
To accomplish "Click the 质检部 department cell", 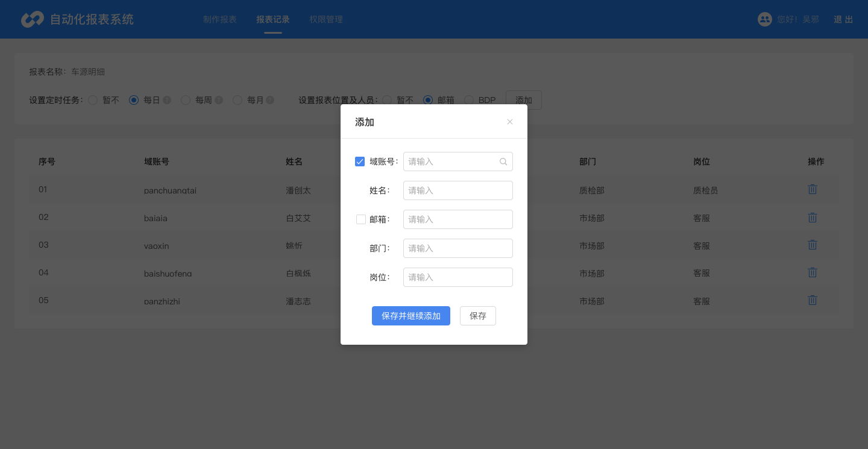I will pos(592,190).
